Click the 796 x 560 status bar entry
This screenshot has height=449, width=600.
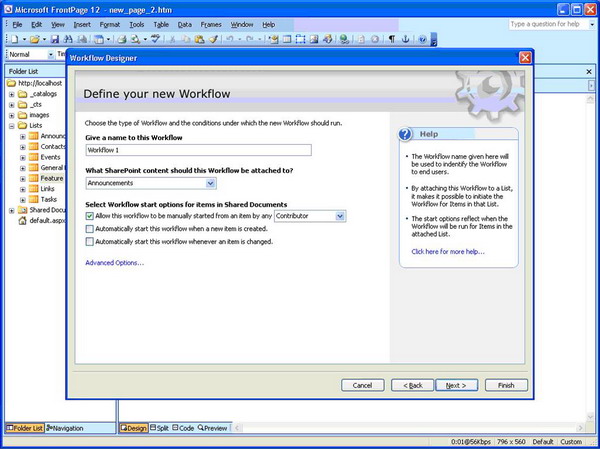pyautogui.click(x=511, y=442)
